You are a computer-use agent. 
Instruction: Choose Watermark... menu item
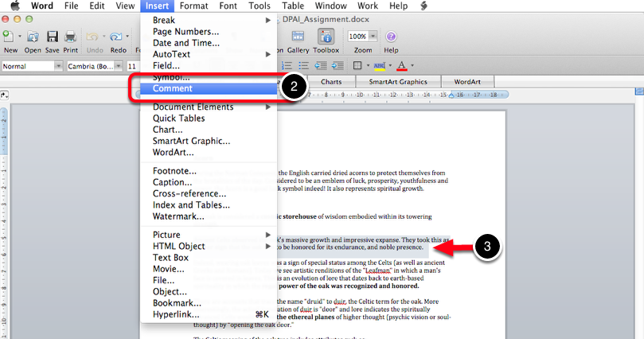click(x=209, y=216)
